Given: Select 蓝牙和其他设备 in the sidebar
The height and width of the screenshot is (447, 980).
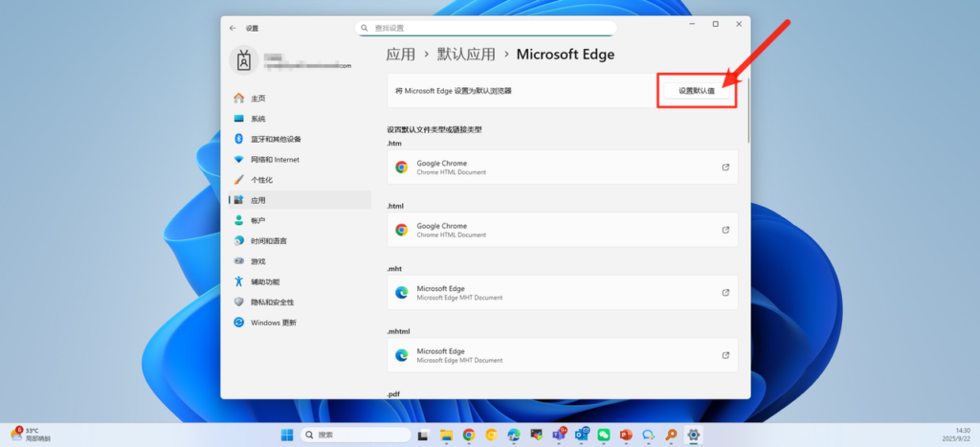Looking at the screenshot, I should [x=276, y=139].
